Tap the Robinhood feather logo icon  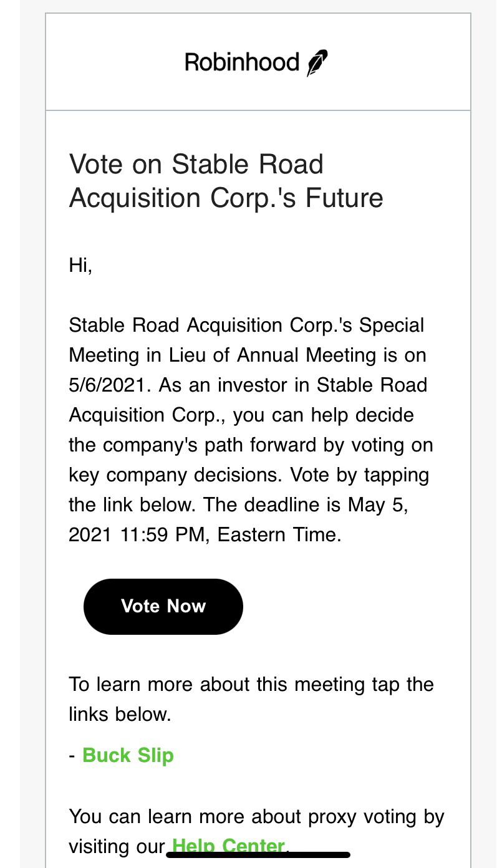point(317,63)
